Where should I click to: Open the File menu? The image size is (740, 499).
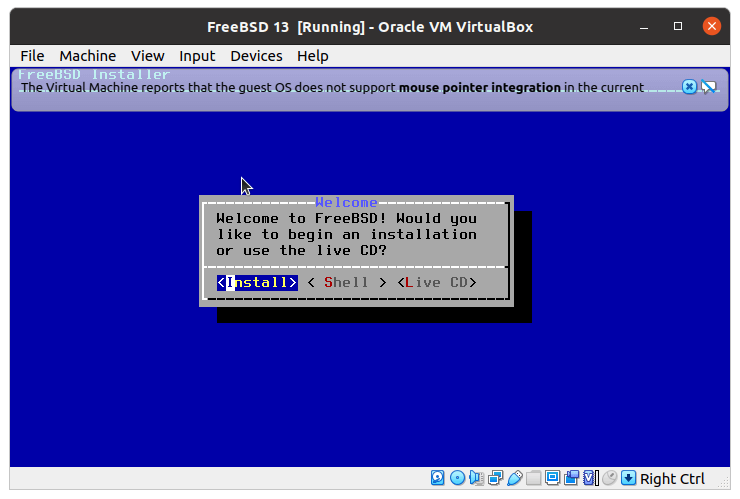click(x=32, y=56)
